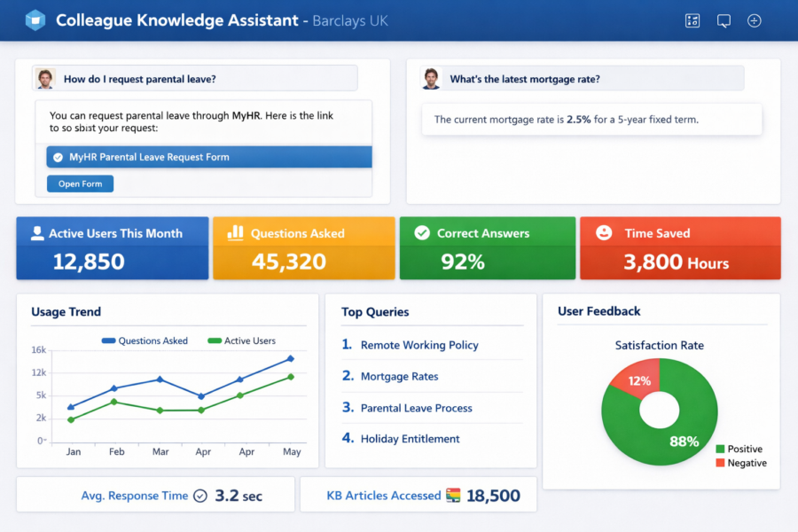Open the Remote Working Policy query

click(419, 345)
